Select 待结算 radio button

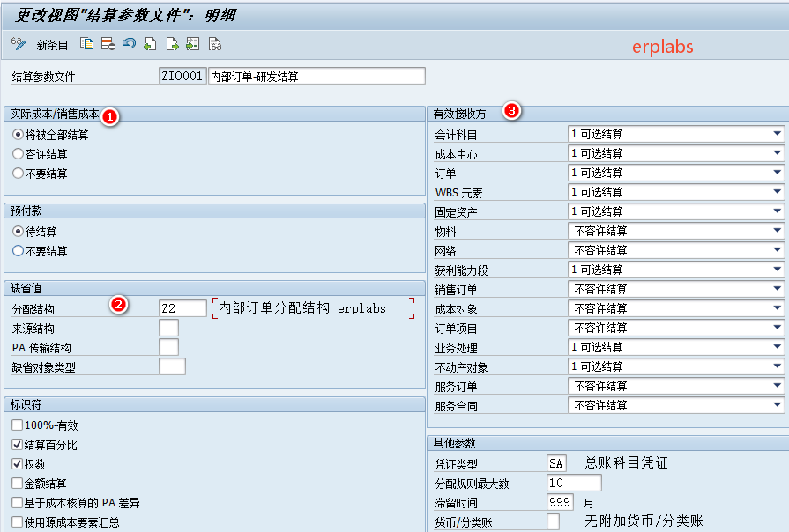[x=19, y=232]
